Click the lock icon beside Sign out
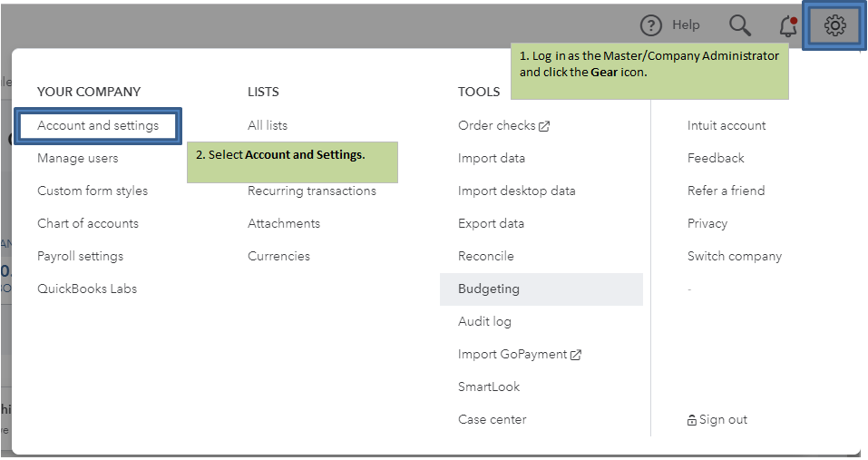This screenshot has height=460, width=868. click(x=692, y=420)
